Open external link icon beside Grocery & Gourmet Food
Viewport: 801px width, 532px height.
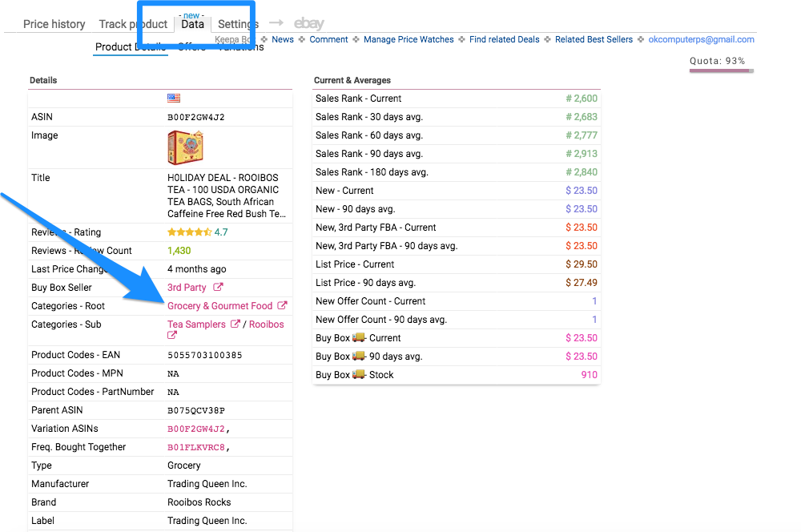282,305
